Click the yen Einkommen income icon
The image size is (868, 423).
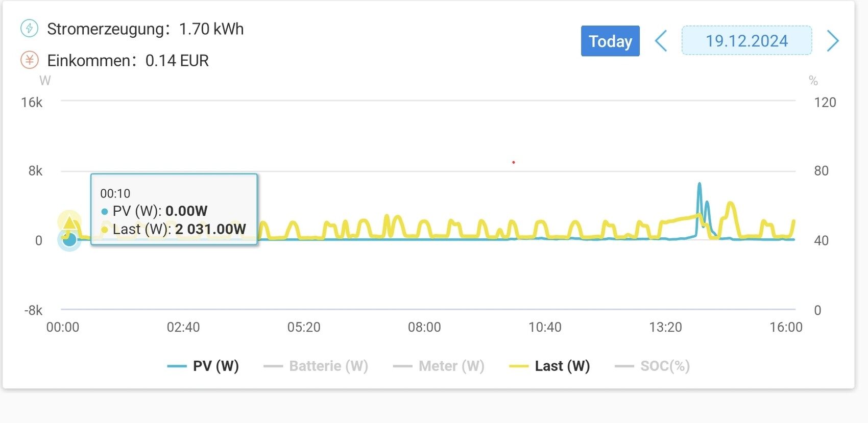[29, 60]
